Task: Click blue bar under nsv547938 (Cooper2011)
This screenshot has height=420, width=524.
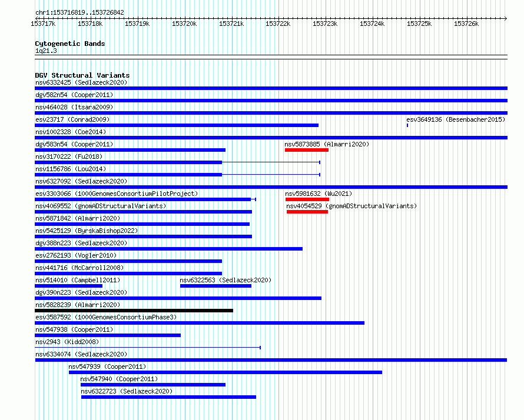Action: [108, 335]
